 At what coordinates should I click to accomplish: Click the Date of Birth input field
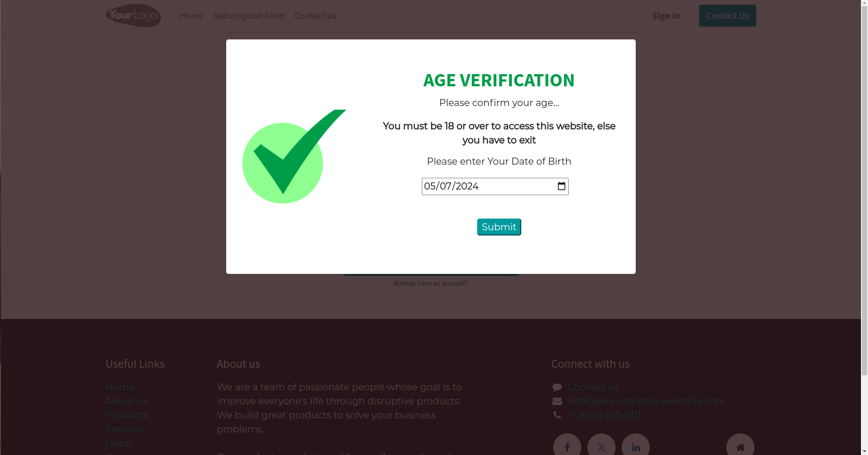(495, 186)
